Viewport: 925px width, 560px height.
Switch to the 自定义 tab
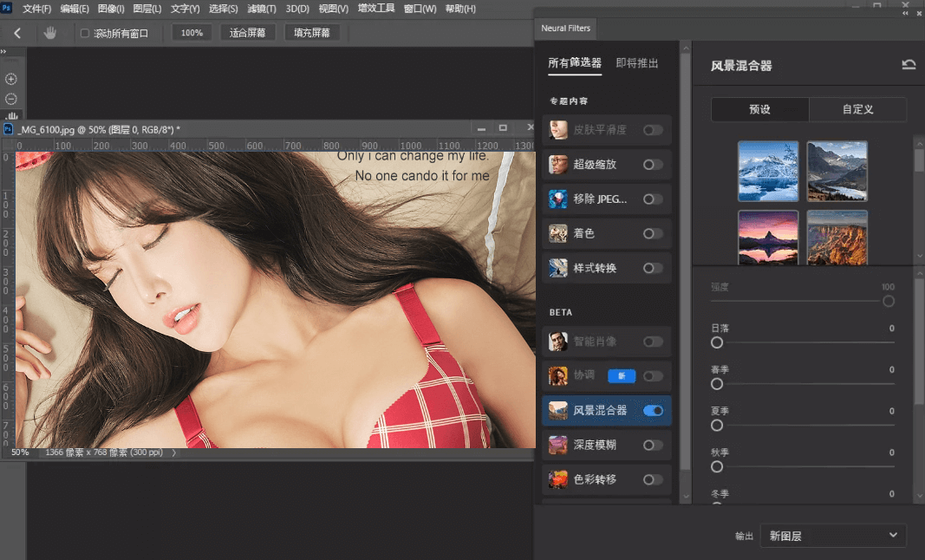pos(857,110)
